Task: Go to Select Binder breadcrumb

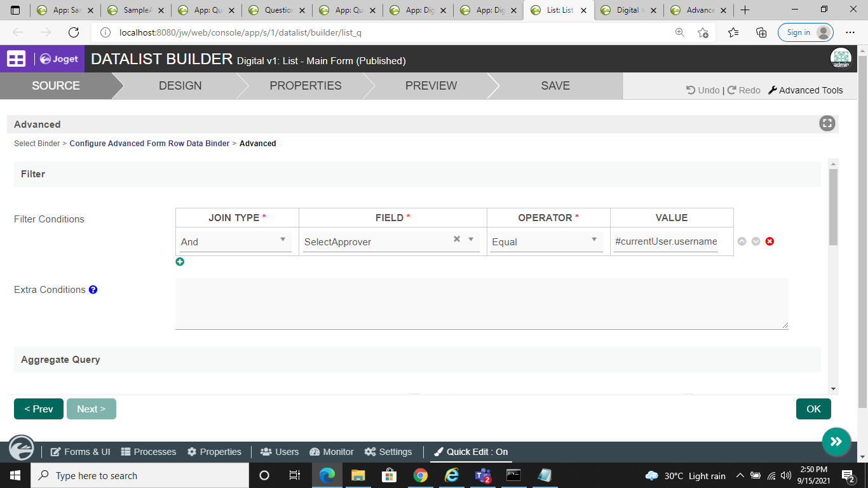Action: [x=37, y=144]
